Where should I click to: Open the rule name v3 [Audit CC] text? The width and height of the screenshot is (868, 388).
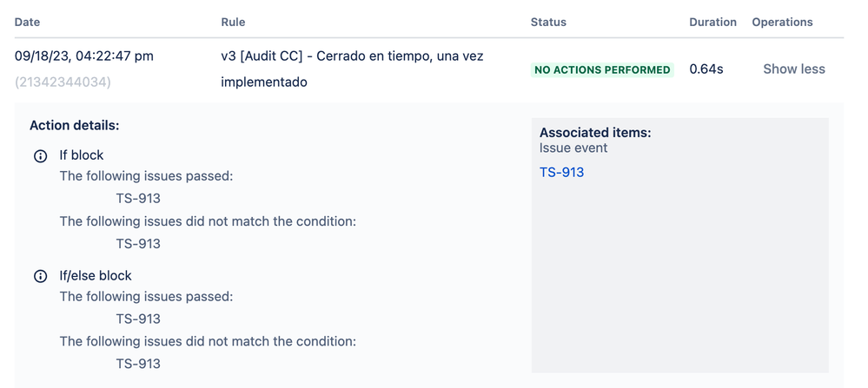coord(352,69)
